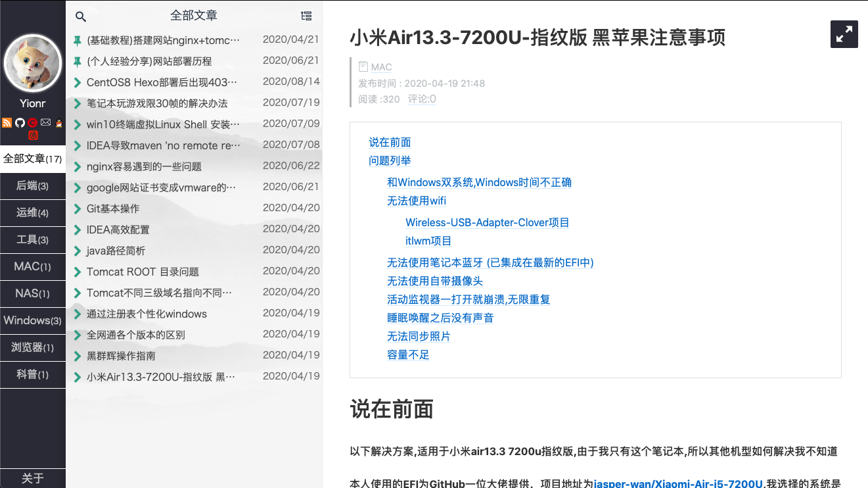Jump to 无法使用wifi section
This screenshot has height=488, width=868.
pos(417,201)
